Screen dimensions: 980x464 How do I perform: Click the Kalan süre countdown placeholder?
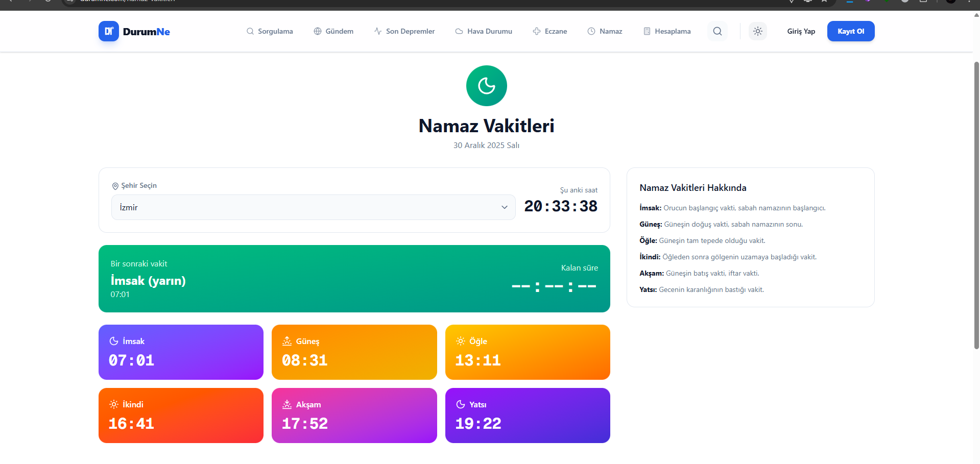pos(554,286)
